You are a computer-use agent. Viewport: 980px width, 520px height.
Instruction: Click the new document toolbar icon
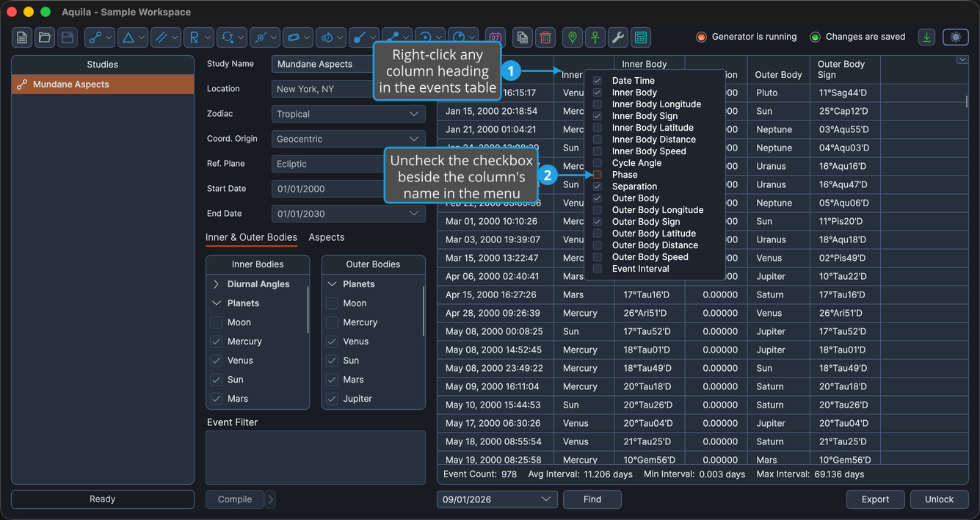point(22,37)
